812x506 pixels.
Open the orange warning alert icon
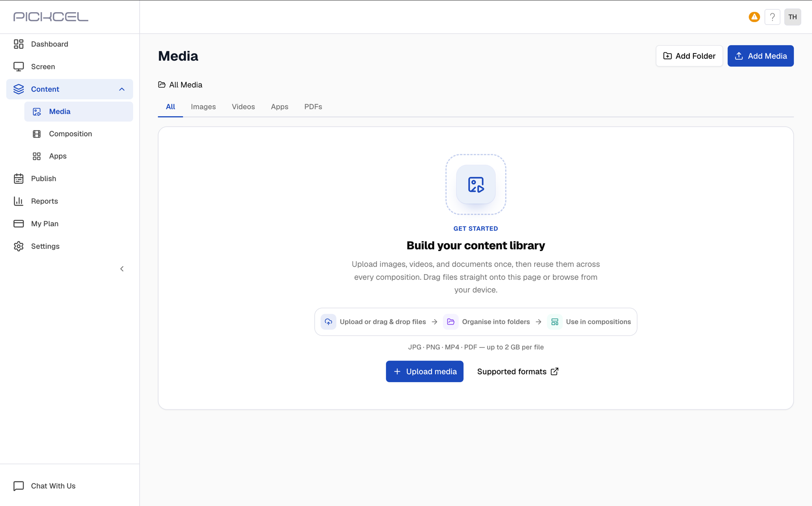coord(754,17)
